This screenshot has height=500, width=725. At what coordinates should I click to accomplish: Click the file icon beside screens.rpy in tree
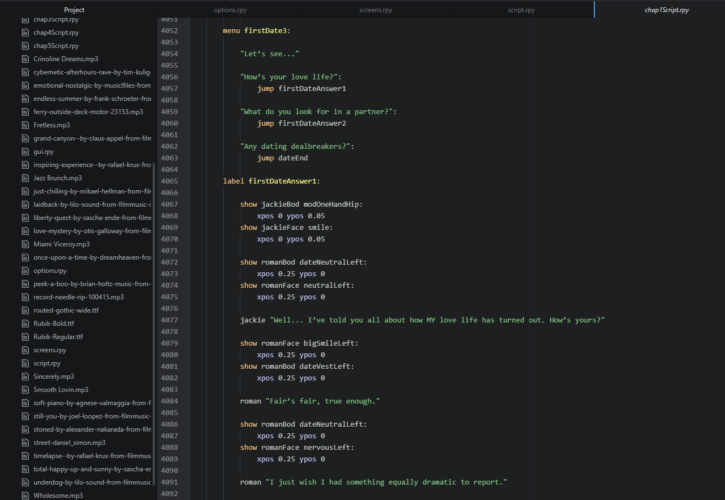(25, 350)
